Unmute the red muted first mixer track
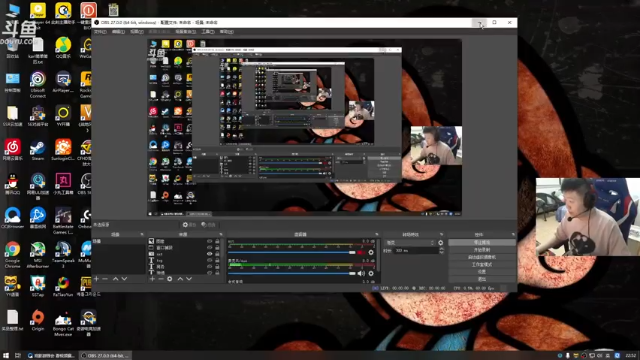This screenshot has width=640, height=360. pos(361,253)
